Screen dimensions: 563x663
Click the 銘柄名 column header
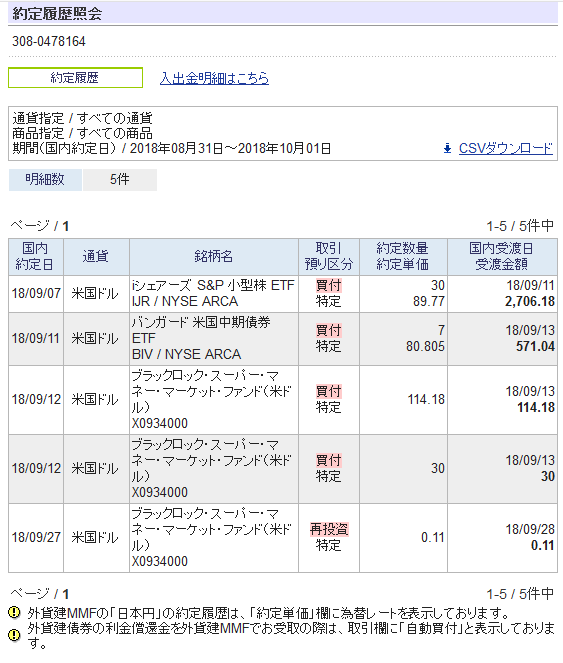coord(214,257)
